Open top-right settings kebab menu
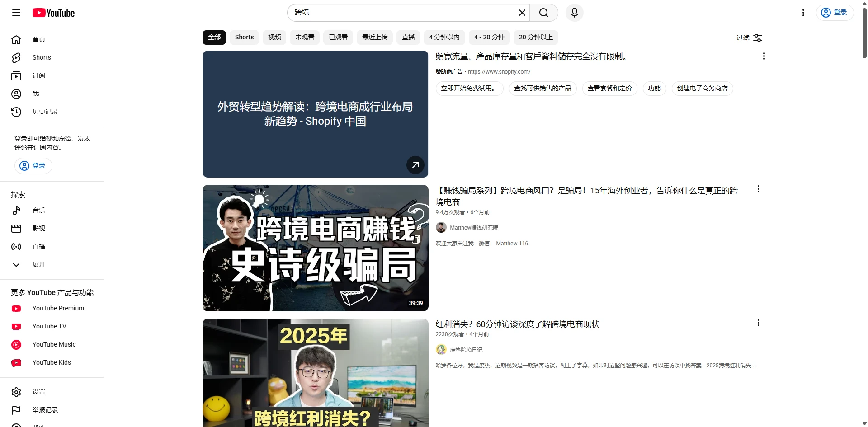 point(803,13)
